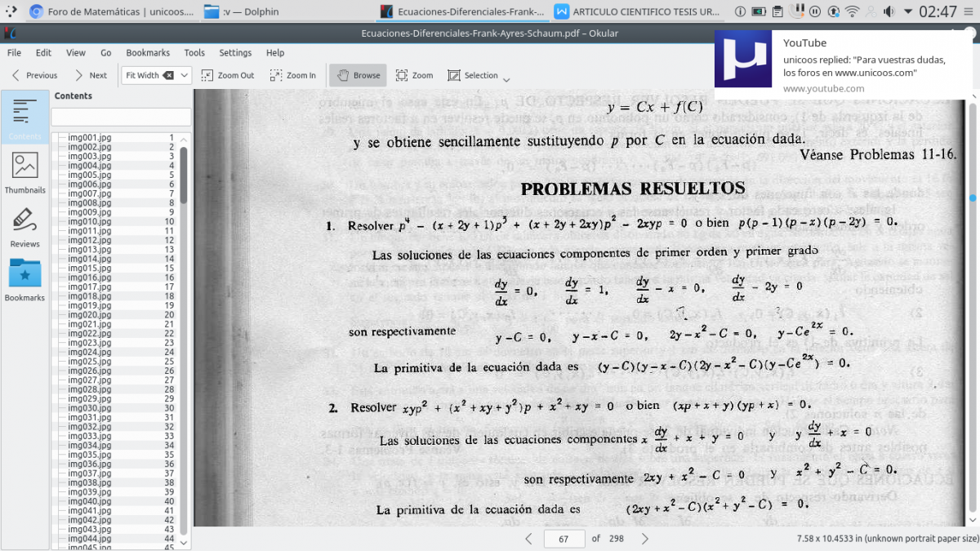Click the Zoom In toolbar button
980x551 pixels.
point(293,75)
